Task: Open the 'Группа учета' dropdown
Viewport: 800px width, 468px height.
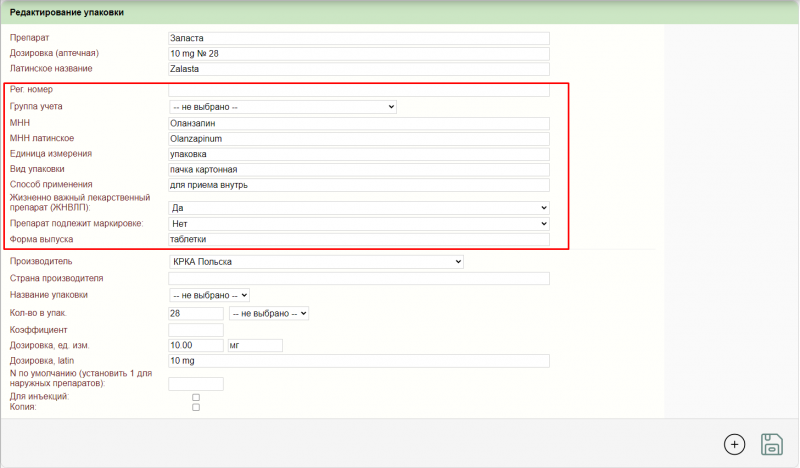Action: coord(283,106)
